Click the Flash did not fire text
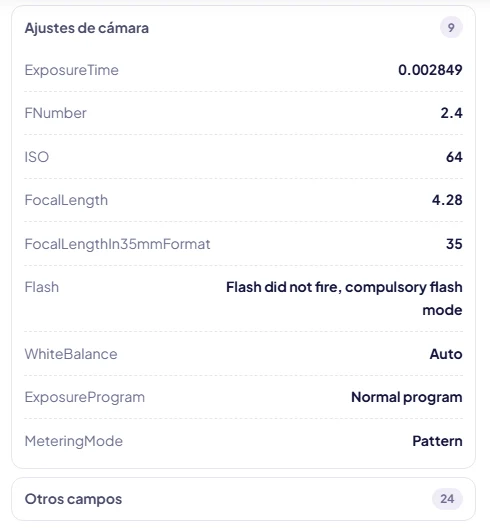The image size is (490, 530). (x=282, y=287)
